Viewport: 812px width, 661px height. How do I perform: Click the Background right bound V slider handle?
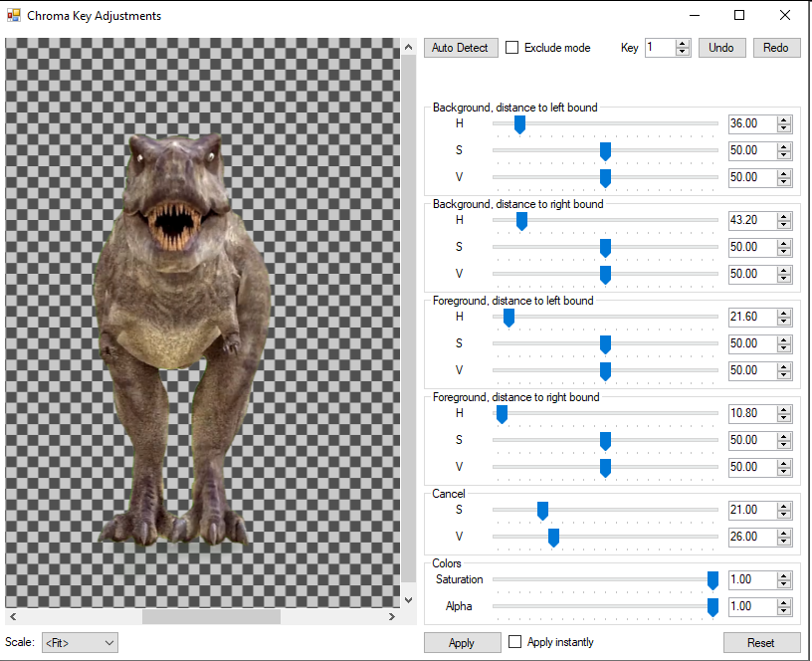pyautogui.click(x=605, y=275)
